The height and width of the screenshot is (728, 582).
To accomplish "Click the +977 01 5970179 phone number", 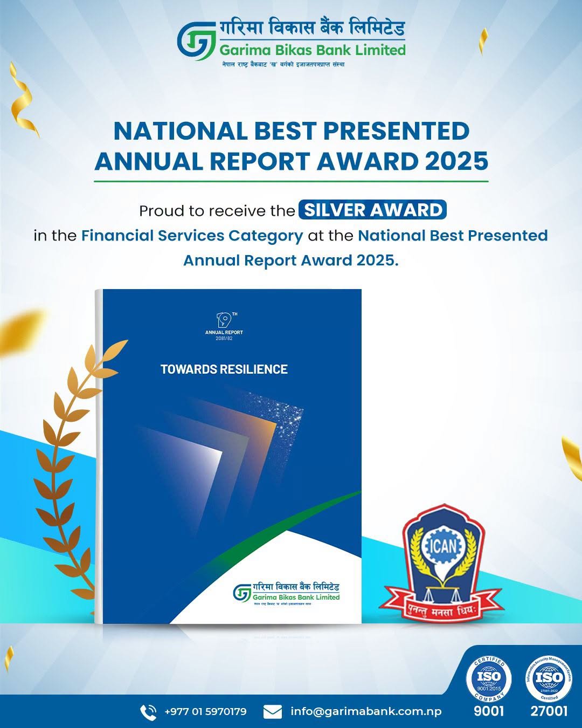I will (x=205, y=712).
